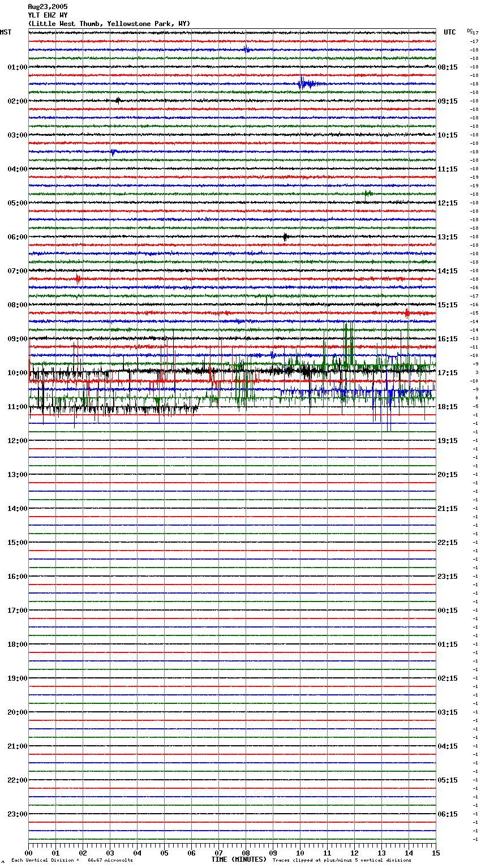Click the TIME (MINUTES) axis title
The image size is (481, 868).
[239, 860]
